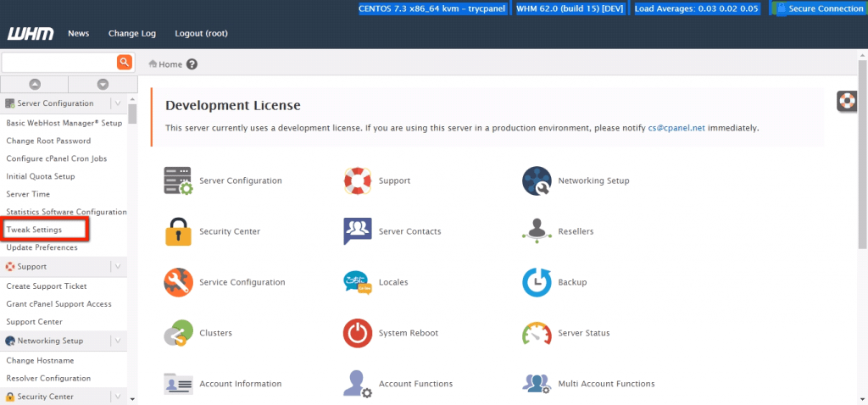Screen dimensions: 868x405
Task: Click Logout (root)
Action: [x=201, y=34]
